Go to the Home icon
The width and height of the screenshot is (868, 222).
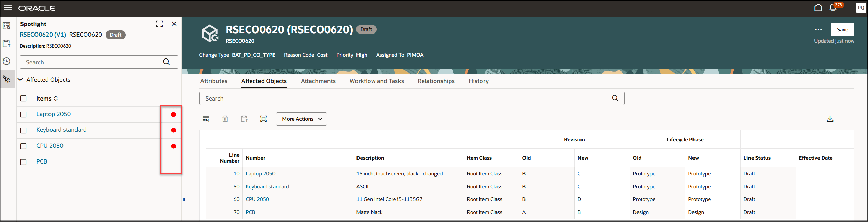818,8
